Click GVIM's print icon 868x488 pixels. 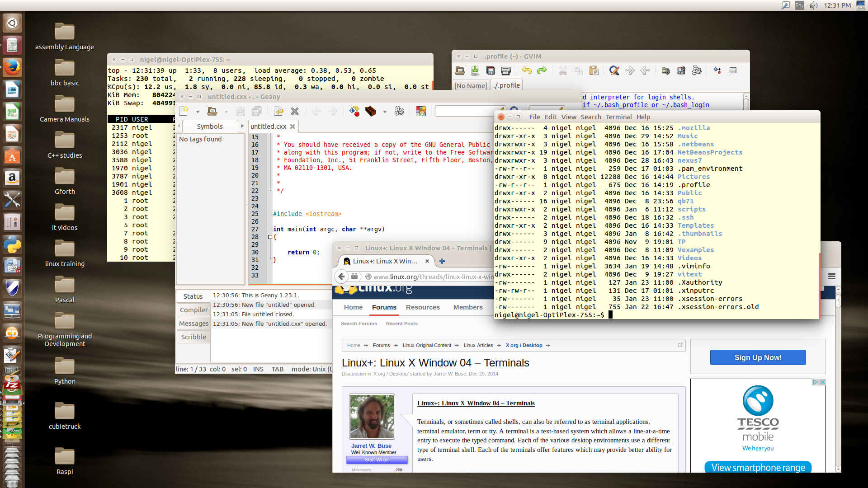click(x=506, y=70)
